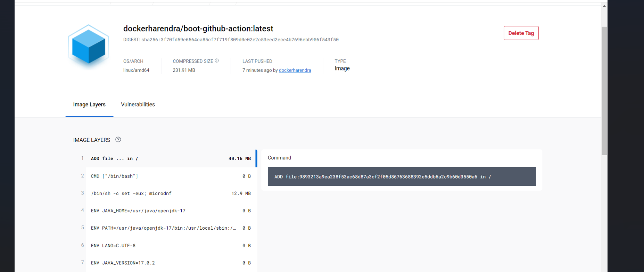Switch to the Image Layers tab
The image size is (644, 272).
89,105
